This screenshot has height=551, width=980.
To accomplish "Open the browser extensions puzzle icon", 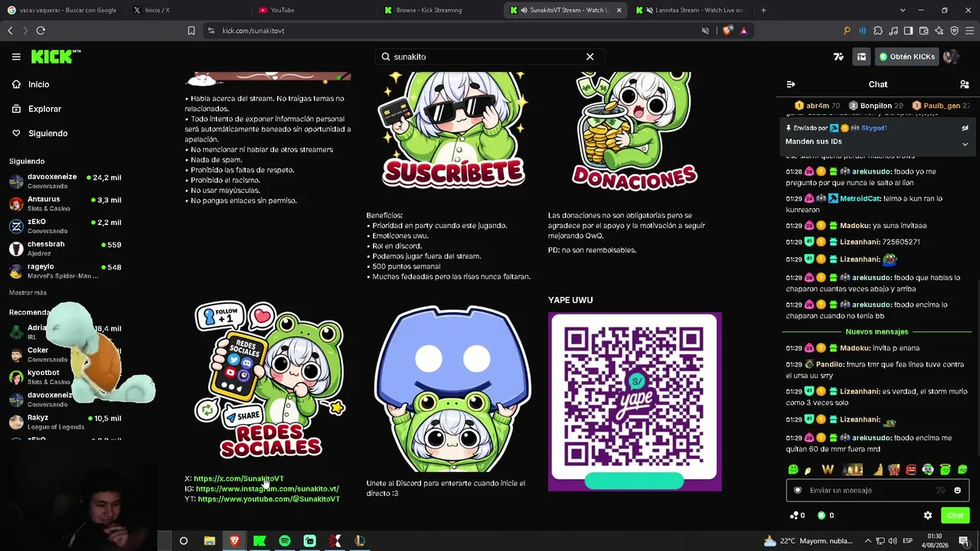I will tap(877, 31).
